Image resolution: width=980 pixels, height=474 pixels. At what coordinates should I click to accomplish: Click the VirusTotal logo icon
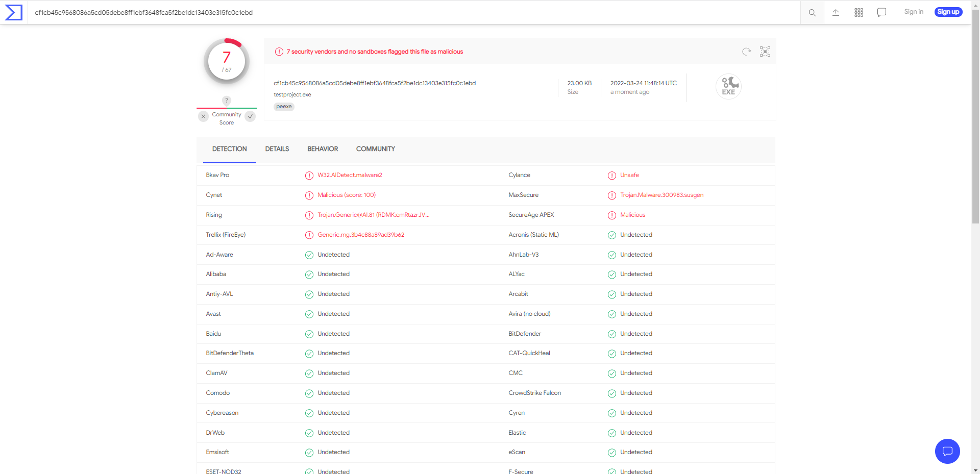click(14, 12)
